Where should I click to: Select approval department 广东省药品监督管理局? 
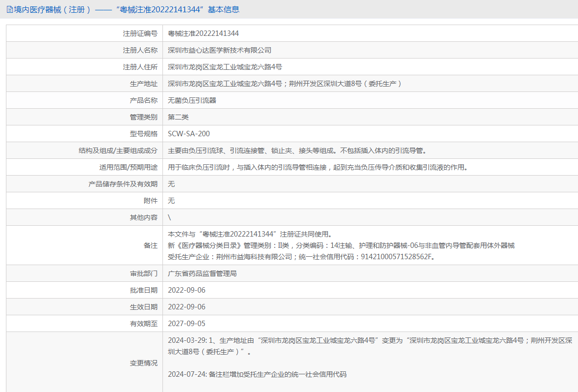click(202, 273)
